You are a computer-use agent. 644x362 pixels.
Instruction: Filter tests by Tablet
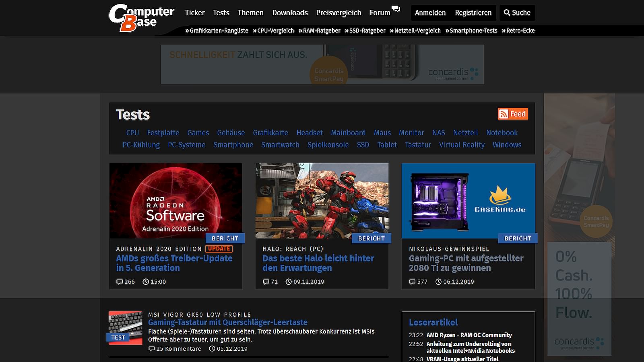point(387,145)
